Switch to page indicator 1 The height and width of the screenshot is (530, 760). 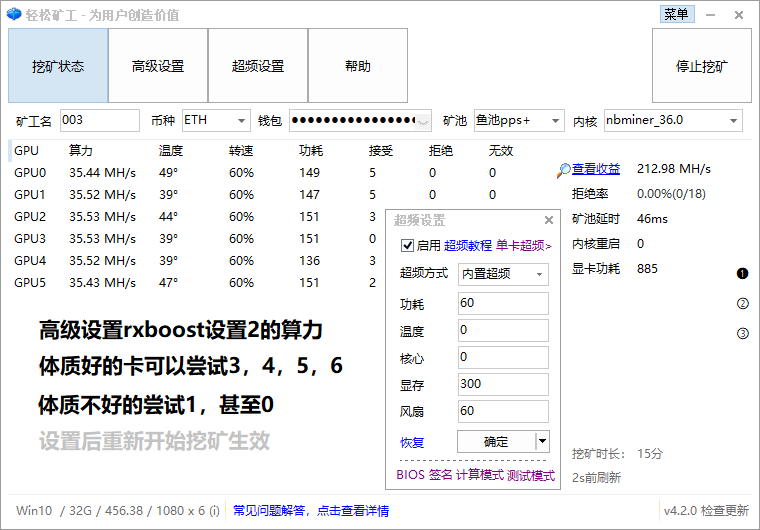point(743,274)
